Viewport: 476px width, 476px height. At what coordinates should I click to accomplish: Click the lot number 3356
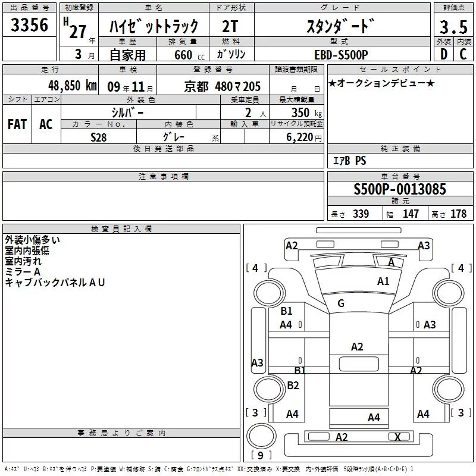point(29,25)
